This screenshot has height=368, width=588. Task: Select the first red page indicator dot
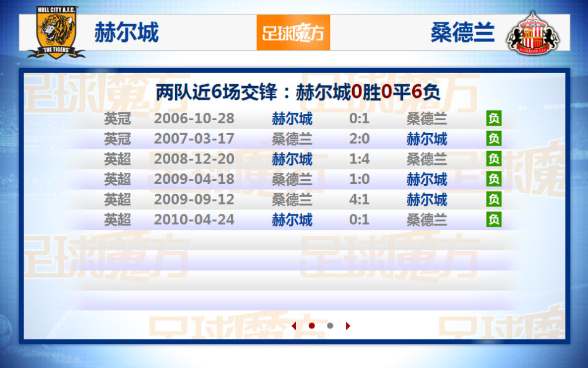pos(312,326)
